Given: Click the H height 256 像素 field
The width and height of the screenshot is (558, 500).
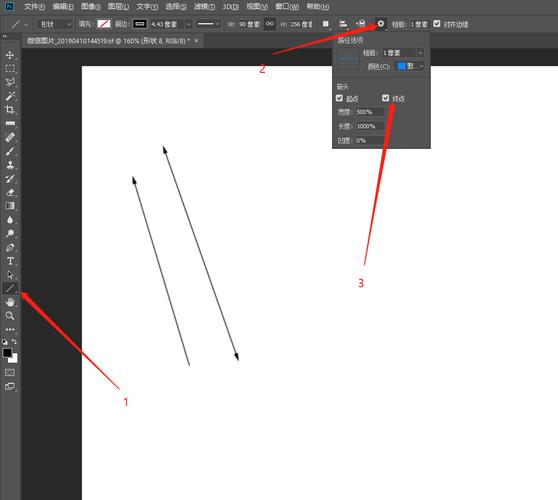Looking at the screenshot, I should (x=301, y=24).
